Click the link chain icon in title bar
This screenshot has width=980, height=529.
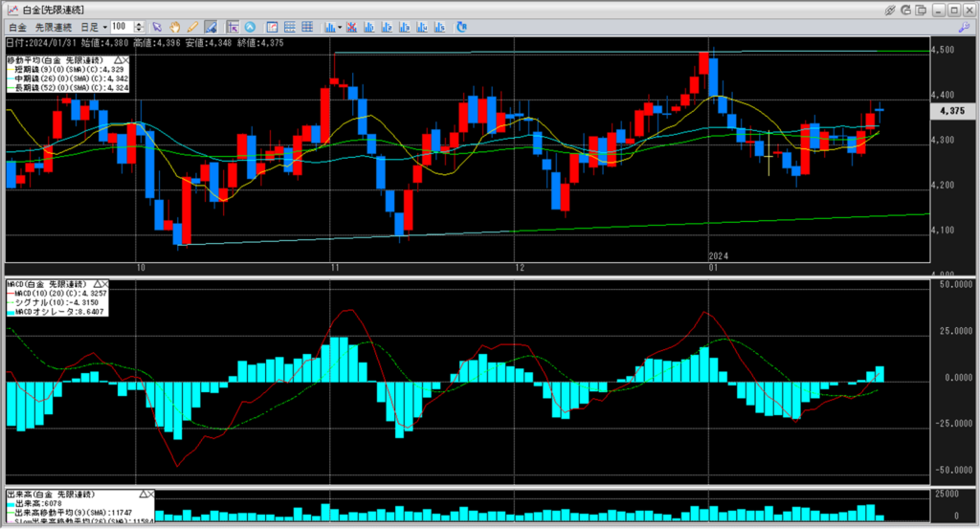pos(890,10)
